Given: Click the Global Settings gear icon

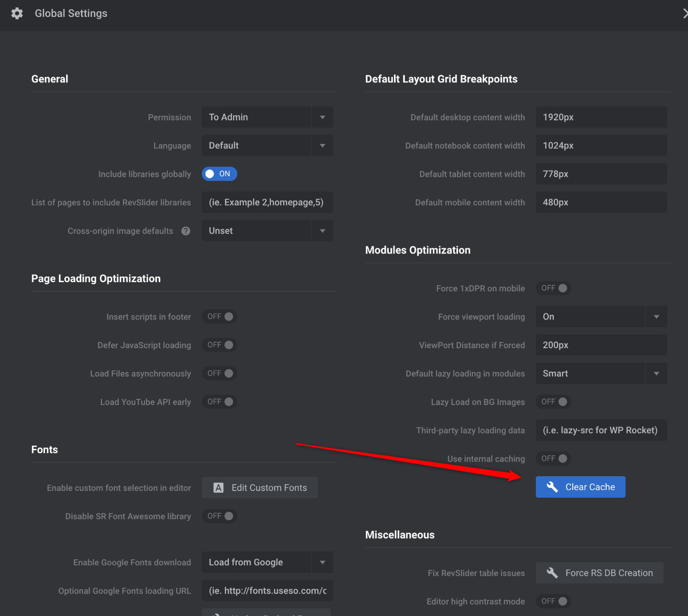Looking at the screenshot, I should click(17, 14).
